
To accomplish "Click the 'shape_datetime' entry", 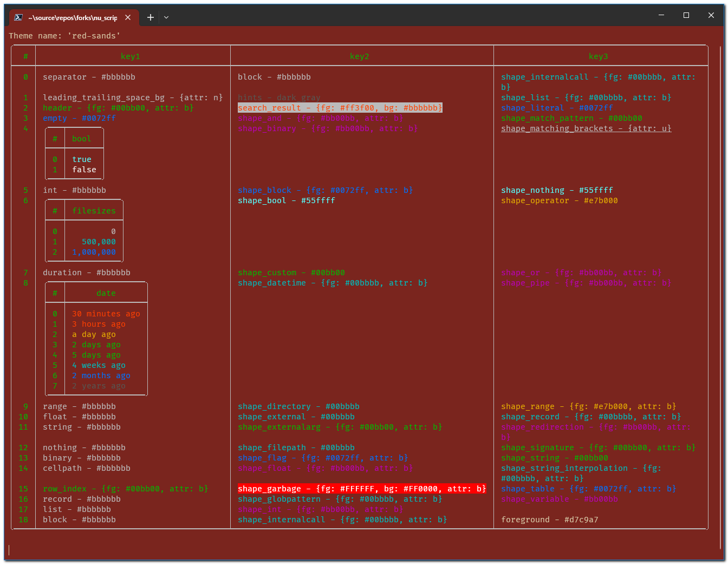I will coord(333,283).
